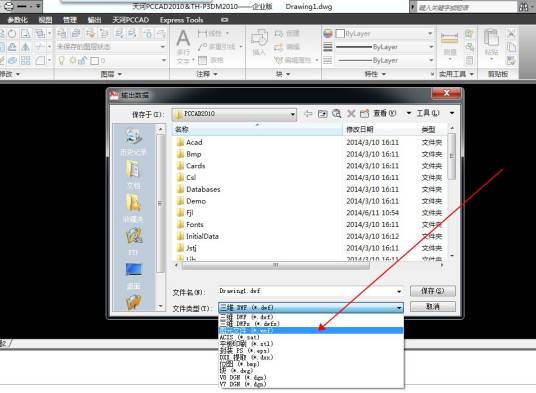Screen dimensions: 536x393
Task: Click the delete X icon in dialog toolbar
Action: click(351, 114)
